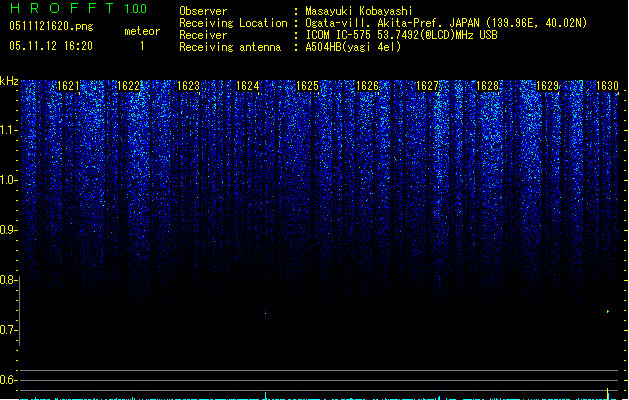Click the 1626 time marker
The width and height of the screenshot is (629, 400).
[x=367, y=85]
